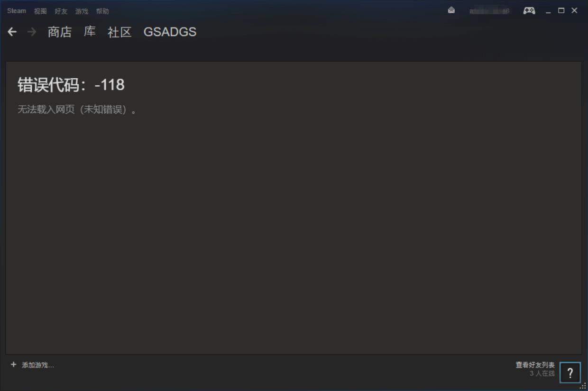Click the plus icon beside 添加游戏

point(13,365)
